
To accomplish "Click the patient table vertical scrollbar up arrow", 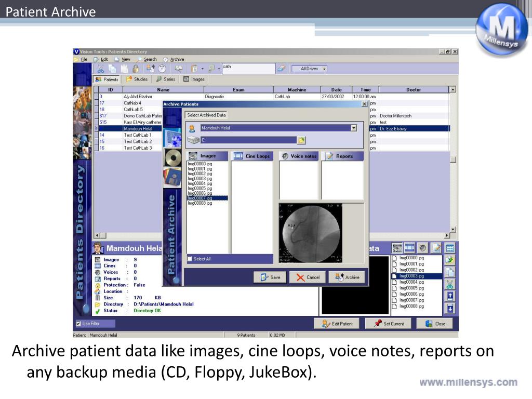I will (x=453, y=89).
